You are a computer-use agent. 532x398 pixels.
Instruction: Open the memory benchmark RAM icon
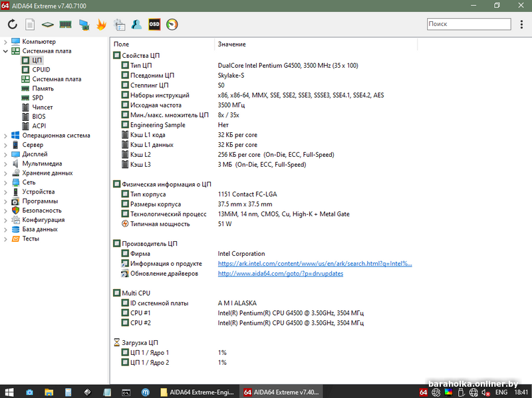pos(65,25)
